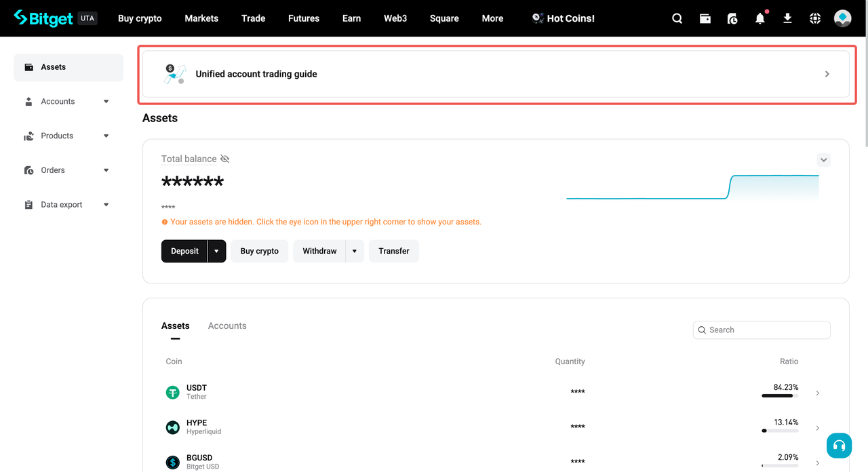Open the notifications bell
The height and width of the screenshot is (472, 868).
click(760, 18)
